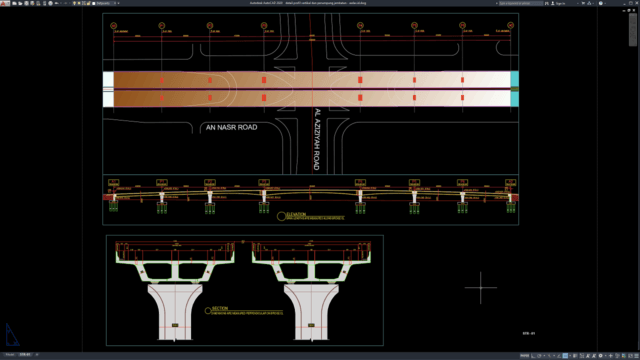Open the AutoCAD application menu button
The width and height of the screenshot is (640, 360).
click(x=4, y=3)
